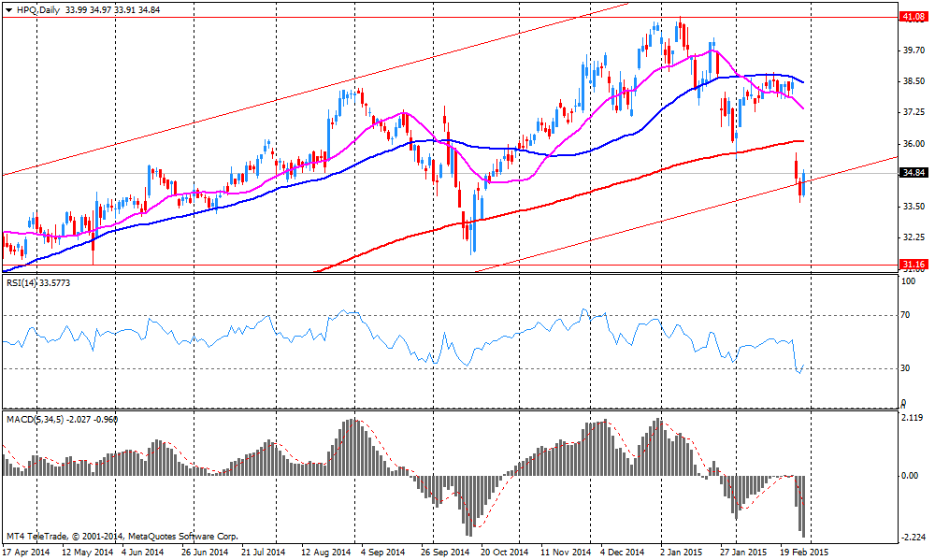This screenshot has height=560, width=935.
Task: Click the RSI 70 level axis label
Action: tap(905, 317)
